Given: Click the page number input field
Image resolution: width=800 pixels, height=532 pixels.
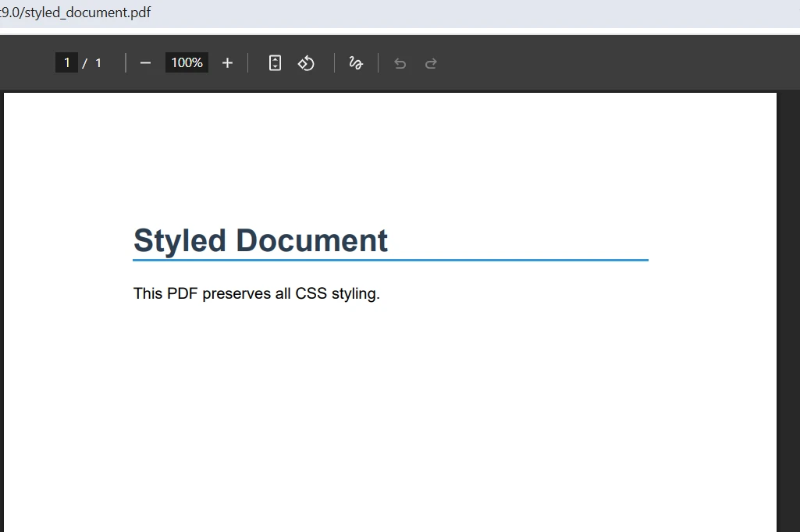Looking at the screenshot, I should tap(66, 62).
